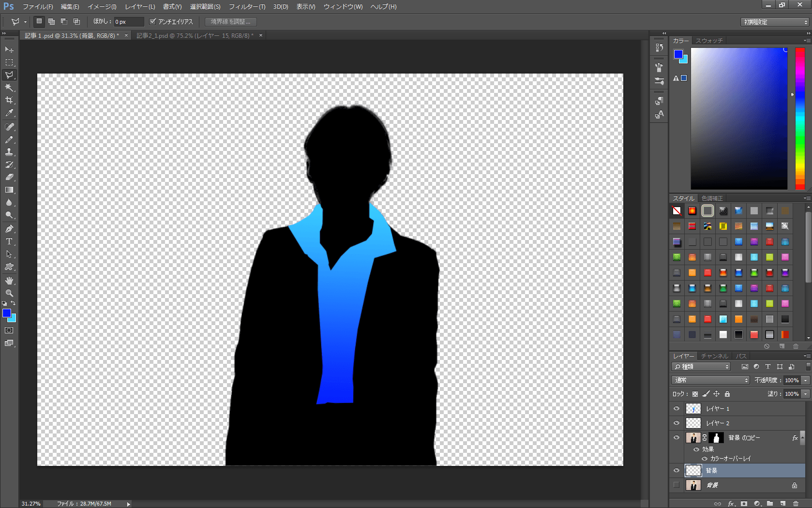
Task: Hide the レイヤー 1 layer
Action: click(677, 409)
